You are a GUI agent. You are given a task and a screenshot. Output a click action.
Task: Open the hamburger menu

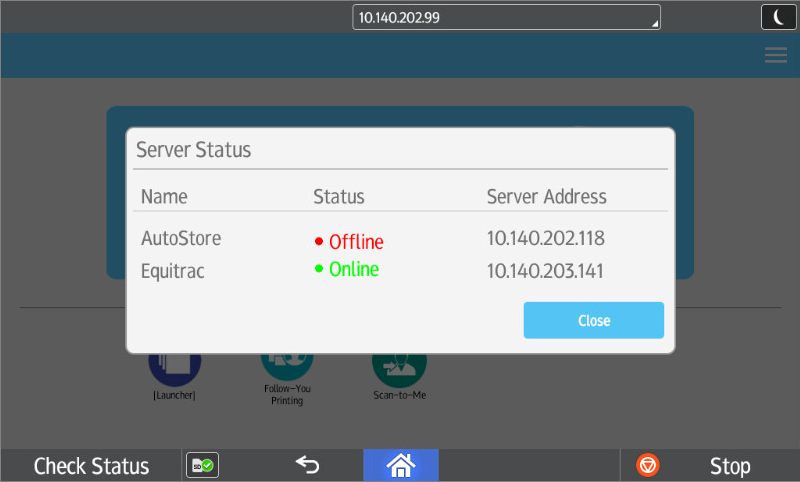pos(776,56)
